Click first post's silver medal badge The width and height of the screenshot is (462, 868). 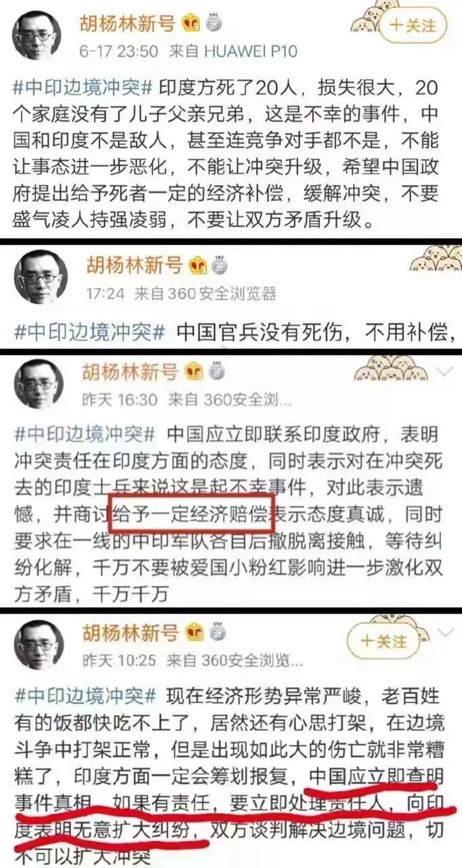click(x=213, y=22)
